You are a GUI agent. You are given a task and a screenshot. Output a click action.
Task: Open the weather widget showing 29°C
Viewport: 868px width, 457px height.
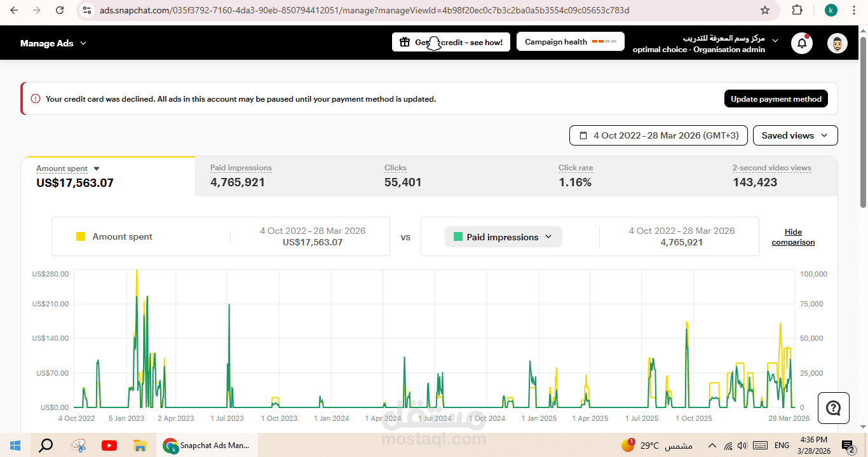pos(658,446)
